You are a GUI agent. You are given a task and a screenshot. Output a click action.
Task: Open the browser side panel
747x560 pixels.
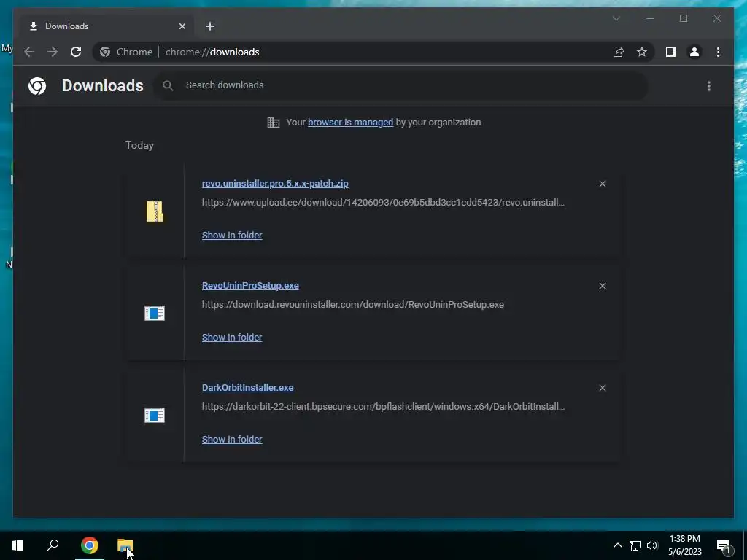point(671,52)
